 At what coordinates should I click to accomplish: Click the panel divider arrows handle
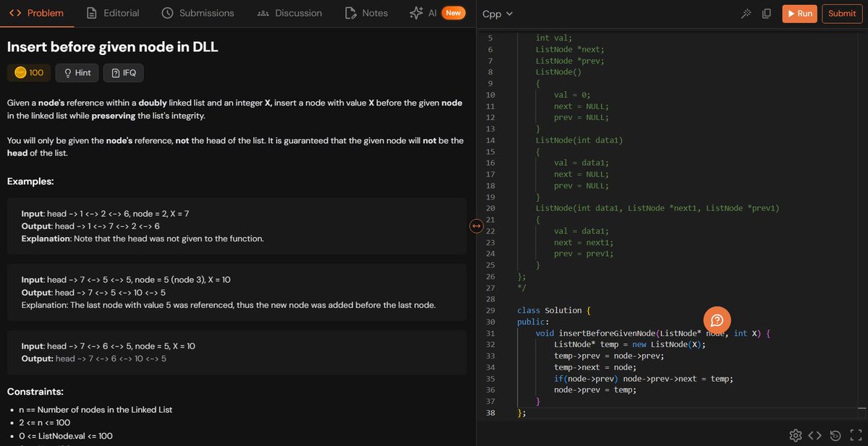[x=476, y=226]
